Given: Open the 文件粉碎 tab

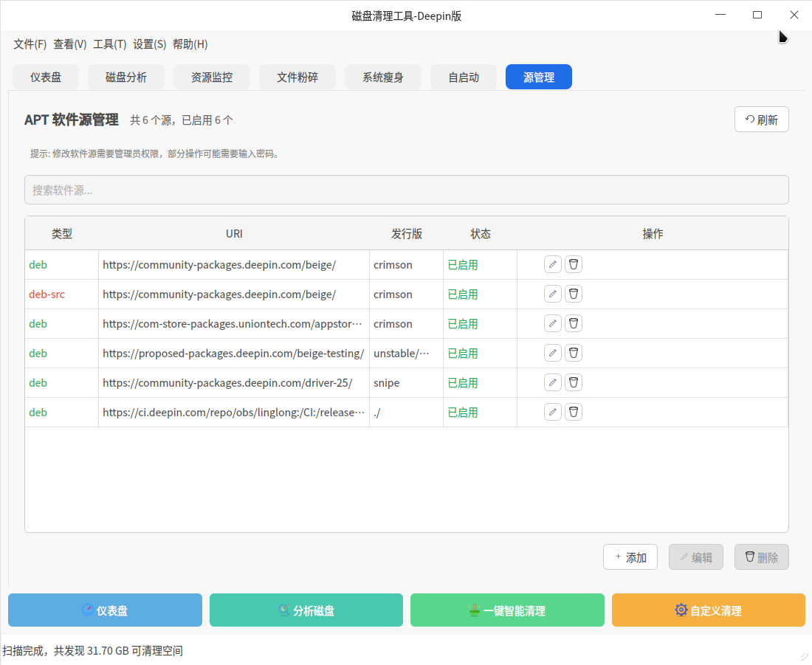Looking at the screenshot, I should tap(297, 77).
